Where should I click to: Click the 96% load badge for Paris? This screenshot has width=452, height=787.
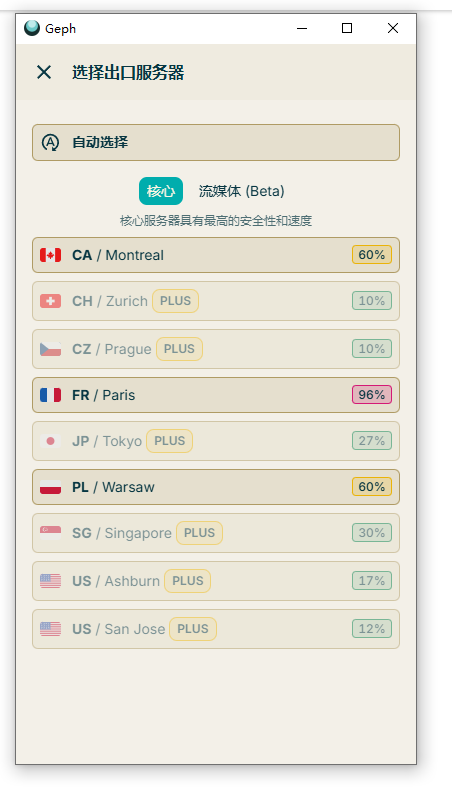(x=372, y=395)
